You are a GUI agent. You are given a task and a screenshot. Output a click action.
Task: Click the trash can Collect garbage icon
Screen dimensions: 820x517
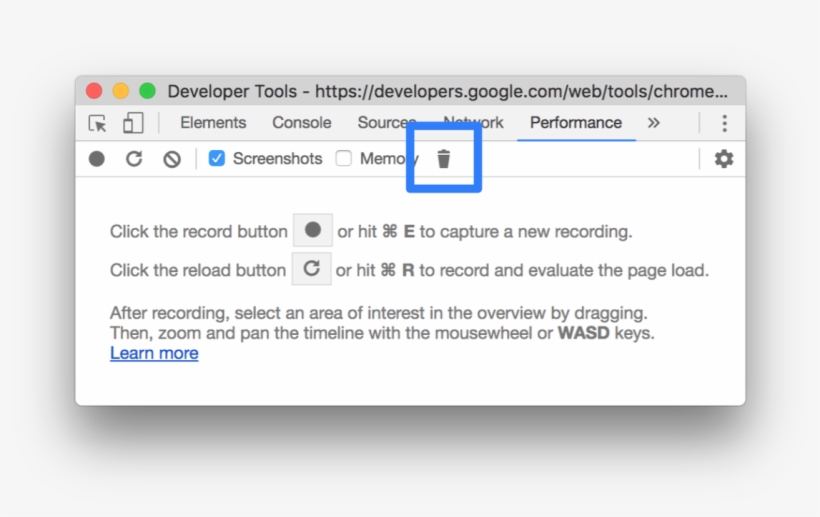[x=443, y=159]
